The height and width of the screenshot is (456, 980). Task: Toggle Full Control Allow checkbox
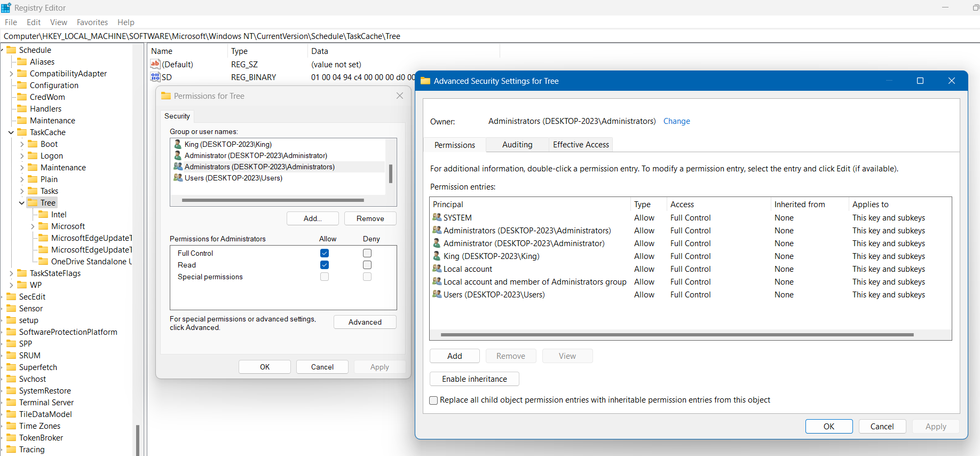325,253
